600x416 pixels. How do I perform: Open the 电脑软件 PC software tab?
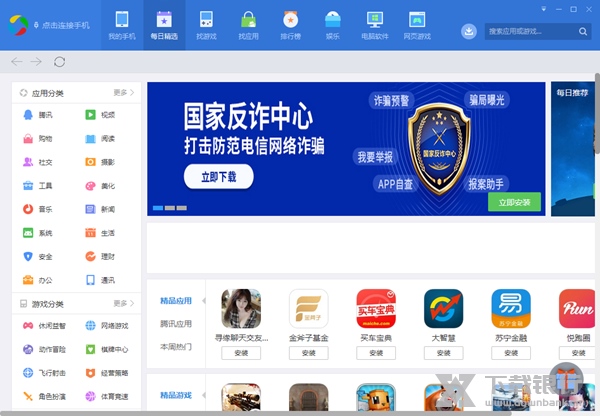coord(375,25)
